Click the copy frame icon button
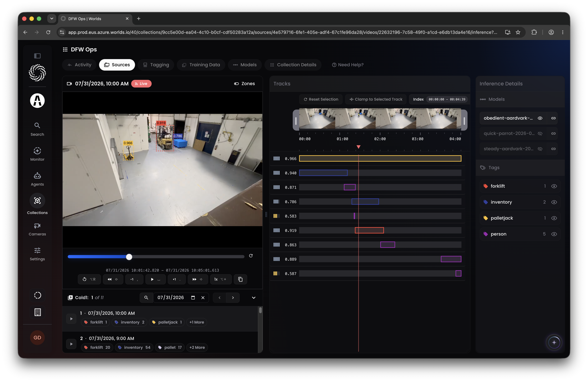This screenshot has height=382, width=588. [240, 279]
